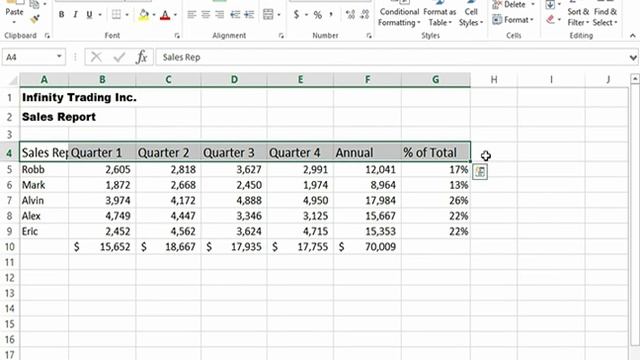Click Insert Function fx button
640x360 pixels.
coord(141,57)
